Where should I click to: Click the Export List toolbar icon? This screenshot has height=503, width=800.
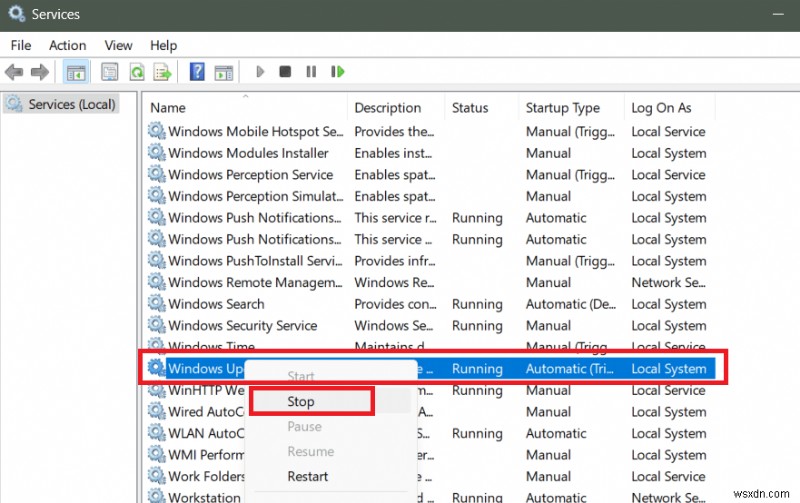pyautogui.click(x=162, y=72)
